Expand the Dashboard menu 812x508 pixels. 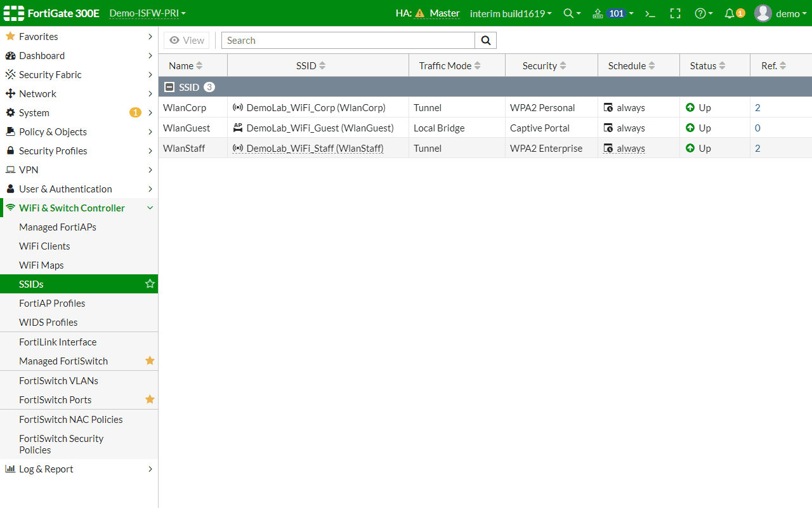[x=79, y=56]
